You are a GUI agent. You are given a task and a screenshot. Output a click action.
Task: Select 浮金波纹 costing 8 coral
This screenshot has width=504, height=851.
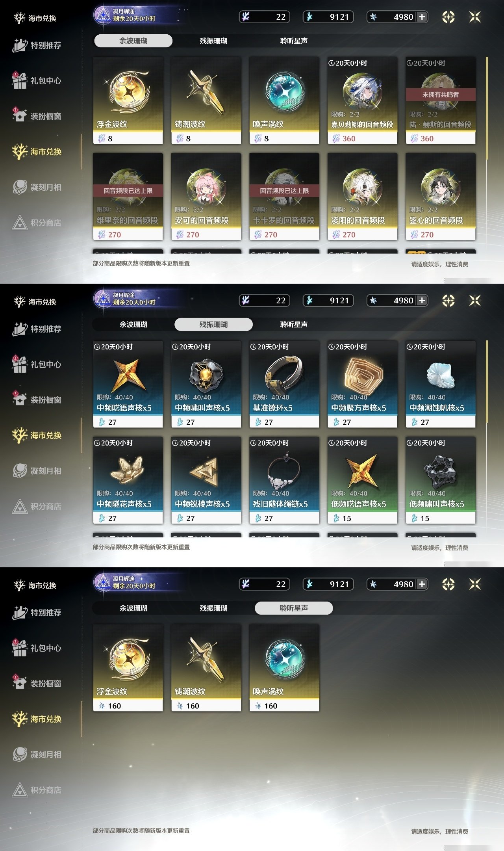(128, 100)
